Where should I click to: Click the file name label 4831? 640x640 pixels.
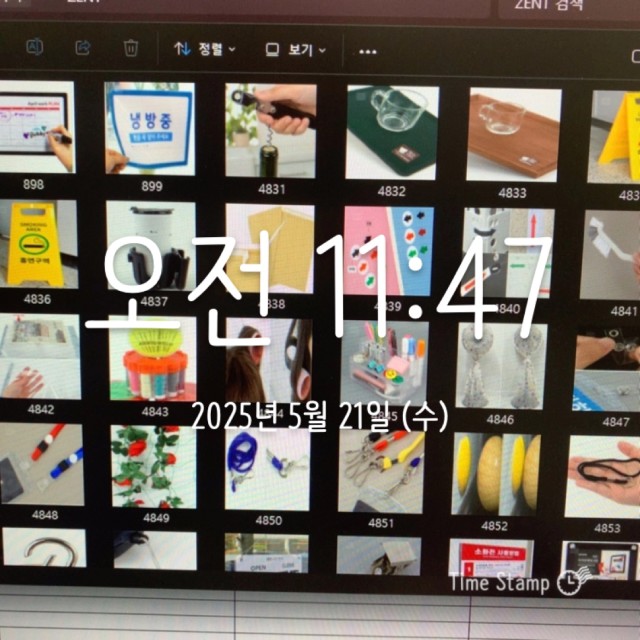tap(271, 189)
